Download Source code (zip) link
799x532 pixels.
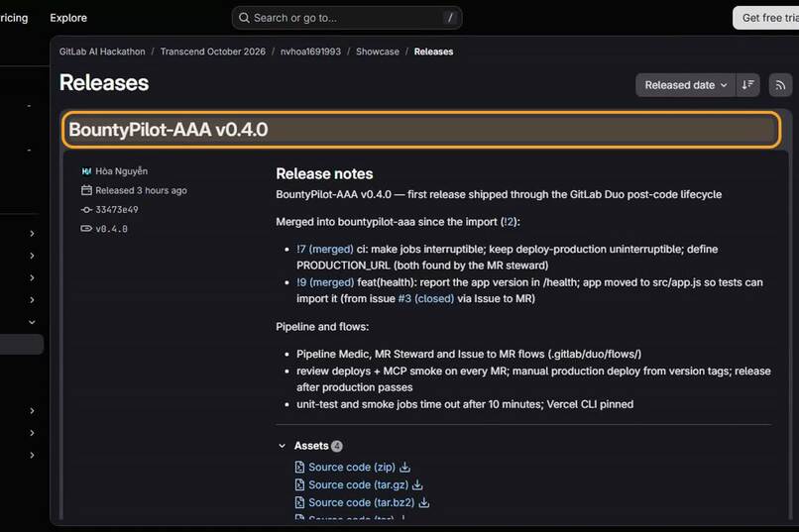352,467
